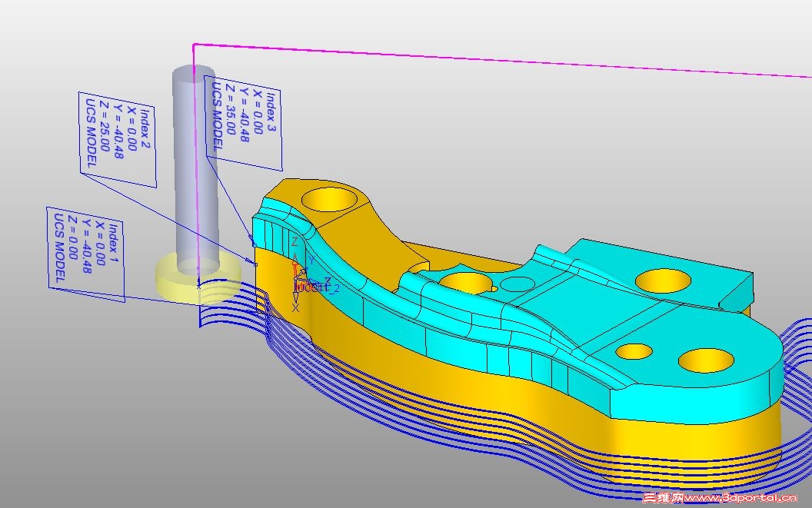Click the Z = 25.00 value in Index 2

tap(104, 126)
